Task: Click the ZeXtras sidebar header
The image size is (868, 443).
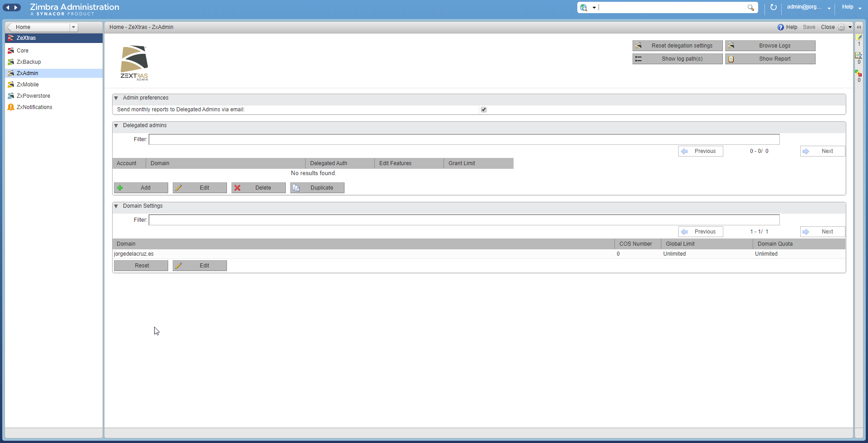Action: pyautogui.click(x=54, y=38)
